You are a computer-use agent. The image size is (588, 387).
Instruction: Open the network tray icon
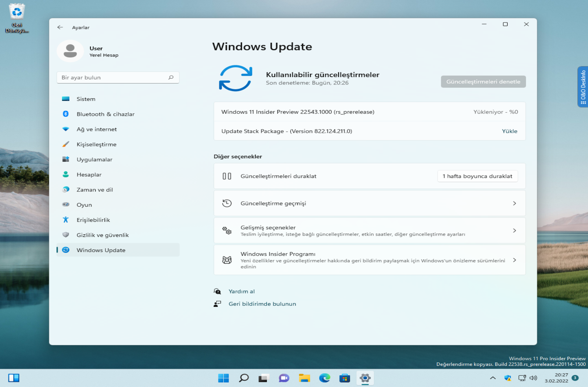pyautogui.click(x=522, y=378)
